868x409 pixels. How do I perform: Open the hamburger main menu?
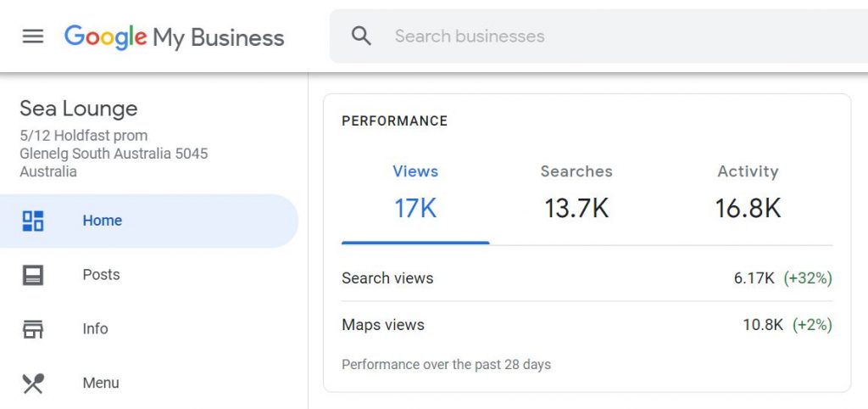pos(33,36)
